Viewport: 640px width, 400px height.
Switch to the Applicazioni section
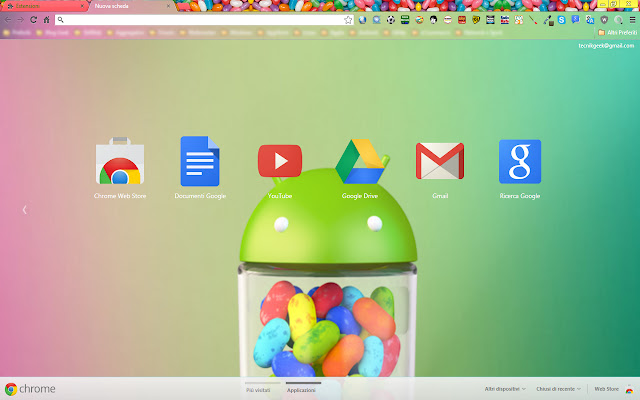pyautogui.click(x=301, y=390)
